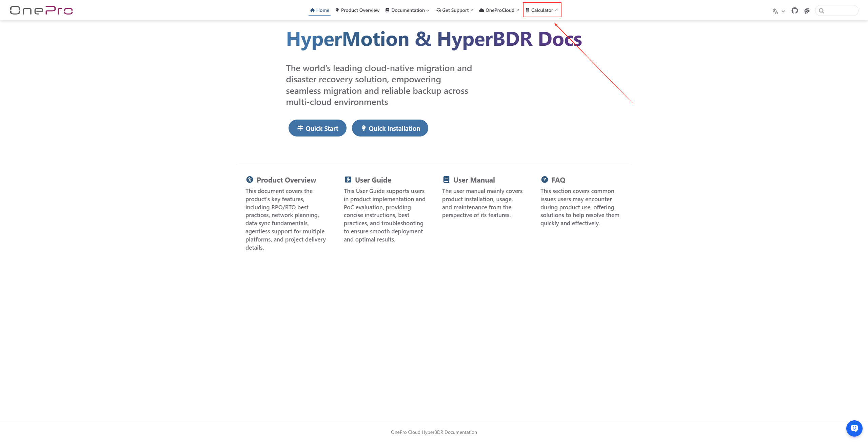Screen dimensions: 868x442
Task: Click the Quick Start button
Action: pos(317,128)
